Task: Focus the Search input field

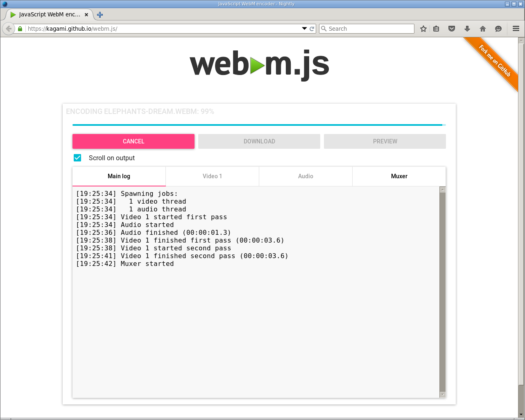Action: coord(367,29)
